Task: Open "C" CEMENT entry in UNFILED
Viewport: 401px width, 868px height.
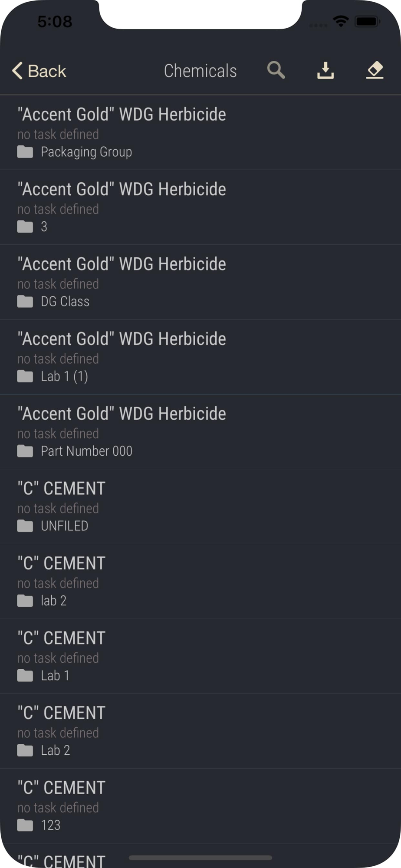Action: tap(200, 506)
